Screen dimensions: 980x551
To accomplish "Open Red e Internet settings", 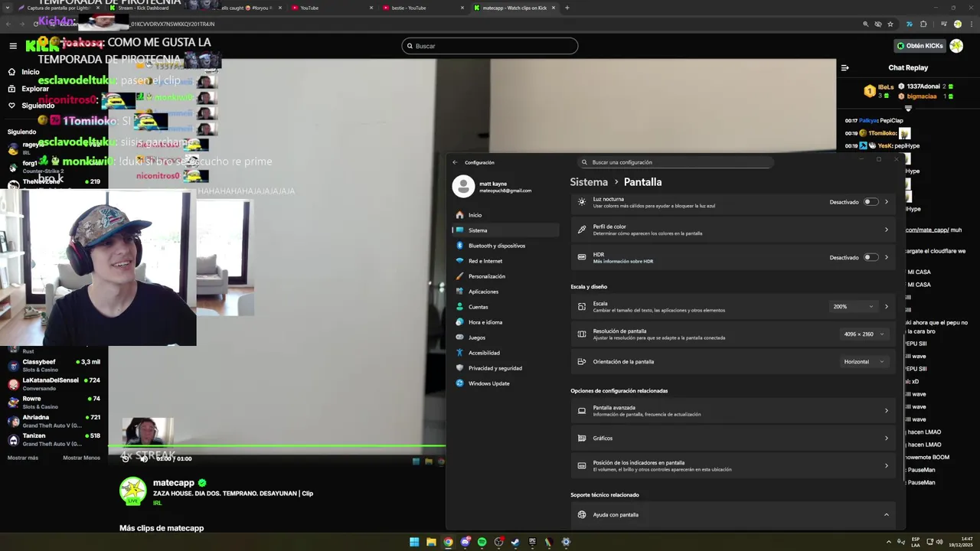I will click(505, 261).
